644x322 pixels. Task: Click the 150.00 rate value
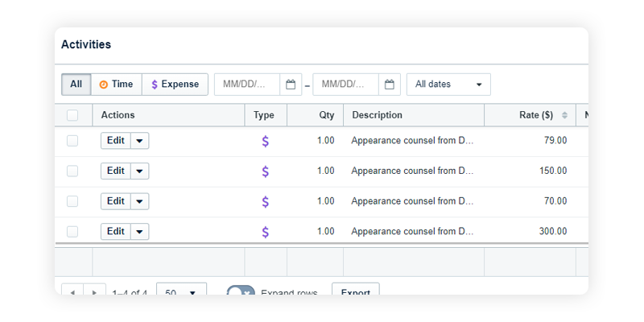(x=553, y=171)
